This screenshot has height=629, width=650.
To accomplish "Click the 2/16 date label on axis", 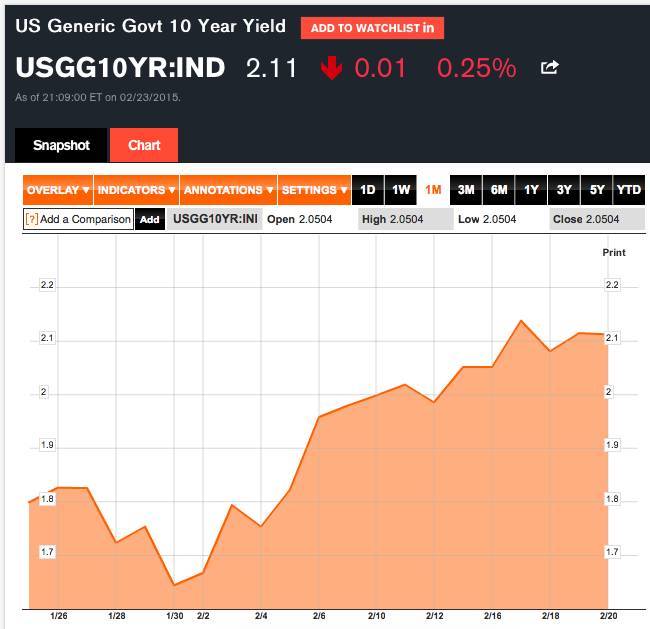I will coord(492,616).
